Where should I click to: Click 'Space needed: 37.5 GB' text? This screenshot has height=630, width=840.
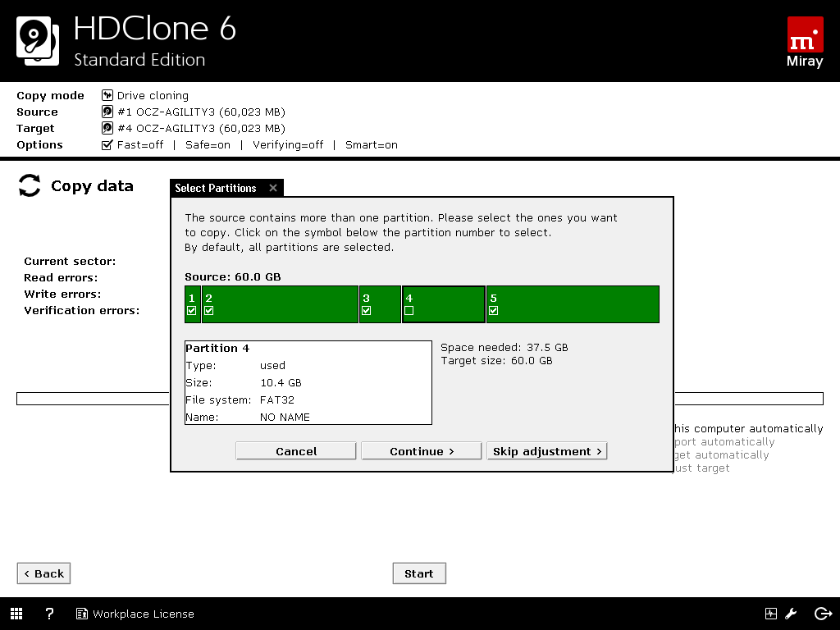point(504,347)
